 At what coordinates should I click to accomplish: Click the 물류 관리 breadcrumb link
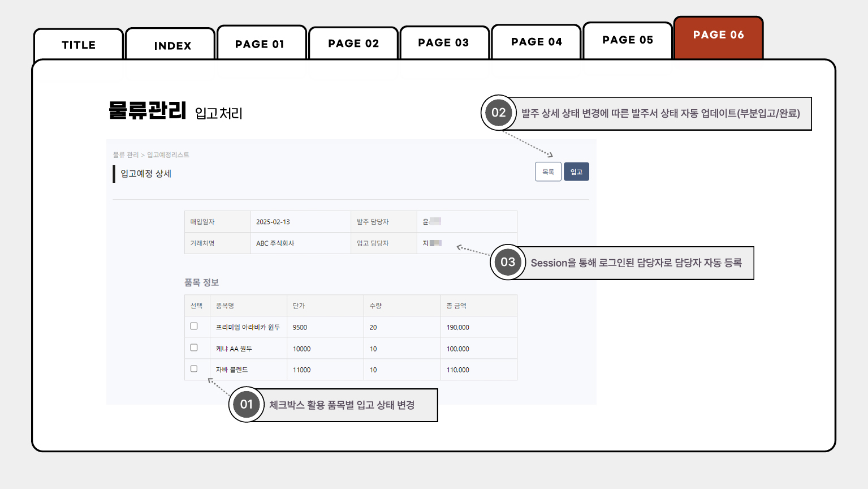coord(126,155)
